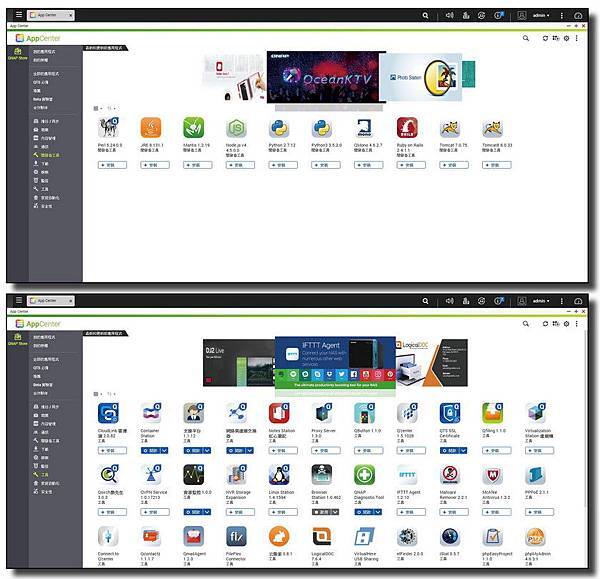Viewport: 600px width, 579px height.
Task: Open Ruby on Rails icon in top window
Action: coord(407,128)
